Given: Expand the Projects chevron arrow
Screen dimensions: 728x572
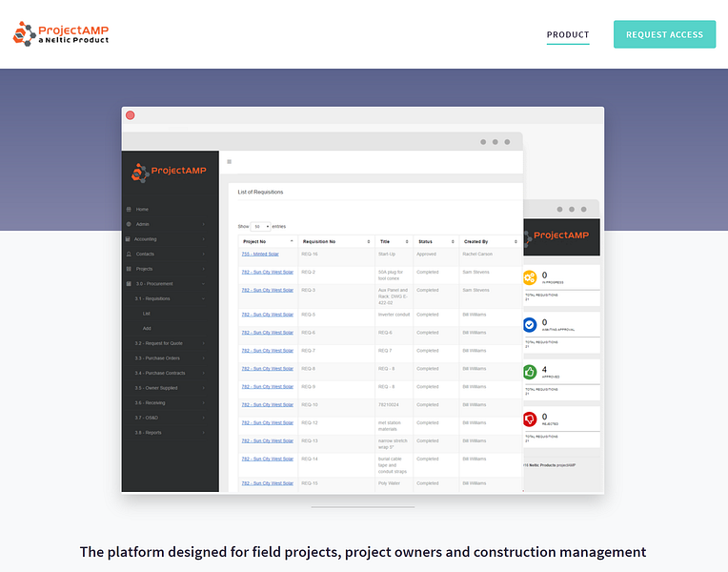Looking at the screenshot, I should coord(203,269).
